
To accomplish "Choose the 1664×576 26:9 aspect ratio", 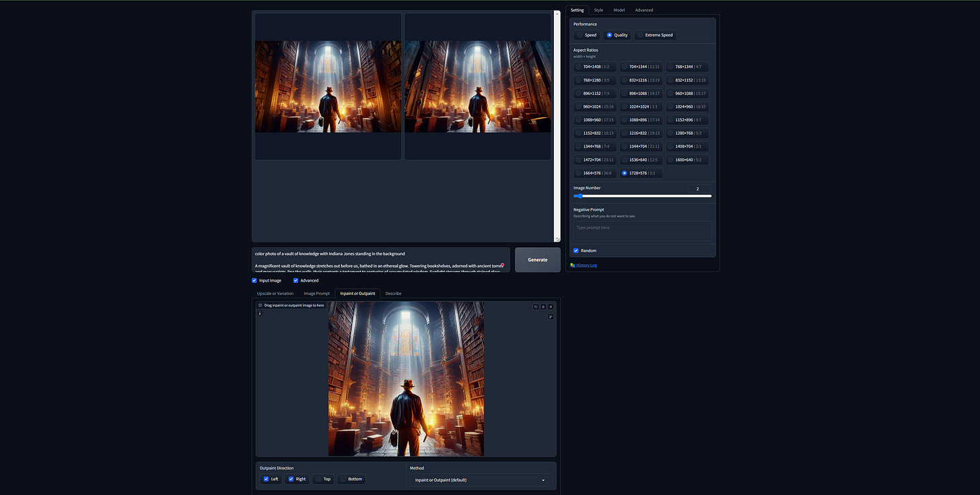I will pyautogui.click(x=595, y=173).
